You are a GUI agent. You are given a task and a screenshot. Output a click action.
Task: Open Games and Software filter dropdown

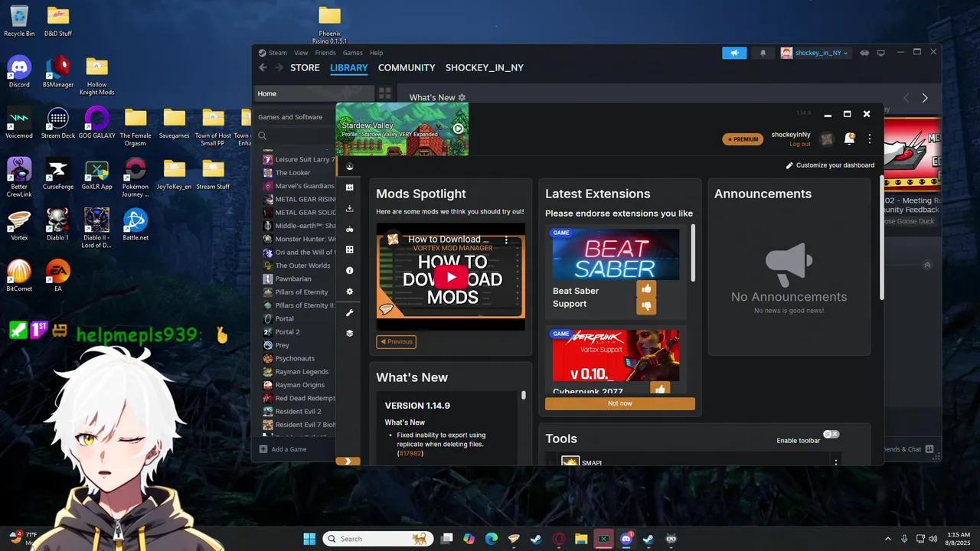[x=290, y=117]
